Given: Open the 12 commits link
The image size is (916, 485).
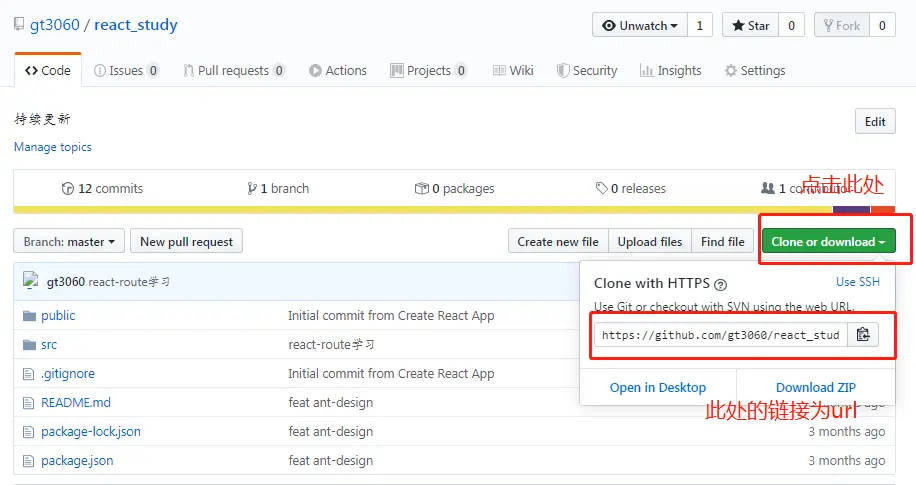Looking at the screenshot, I should [x=102, y=189].
